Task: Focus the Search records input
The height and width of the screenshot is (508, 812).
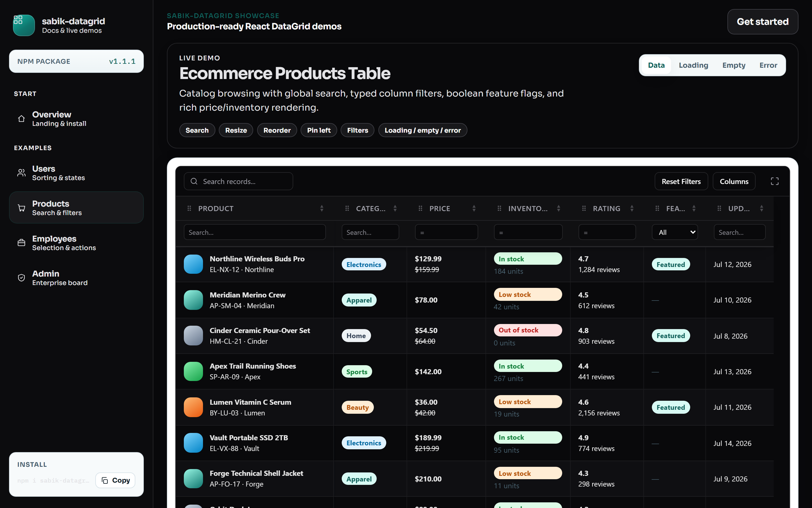Action: click(238, 181)
